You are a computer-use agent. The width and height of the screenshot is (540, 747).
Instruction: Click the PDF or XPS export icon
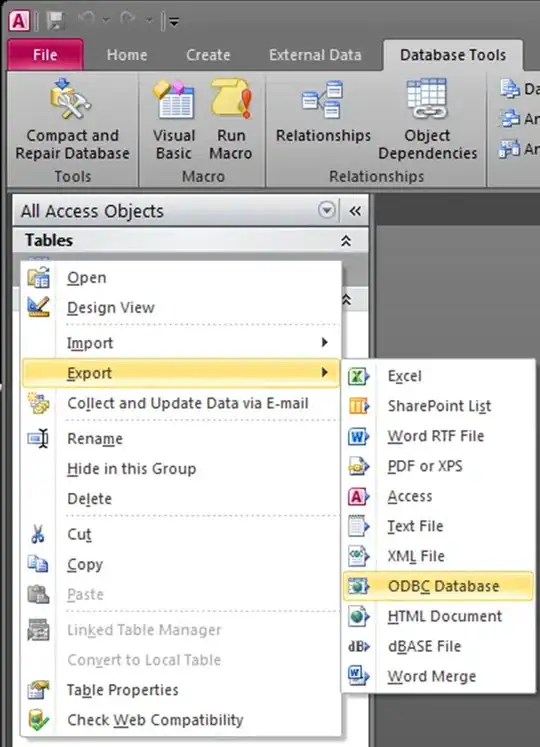358,466
